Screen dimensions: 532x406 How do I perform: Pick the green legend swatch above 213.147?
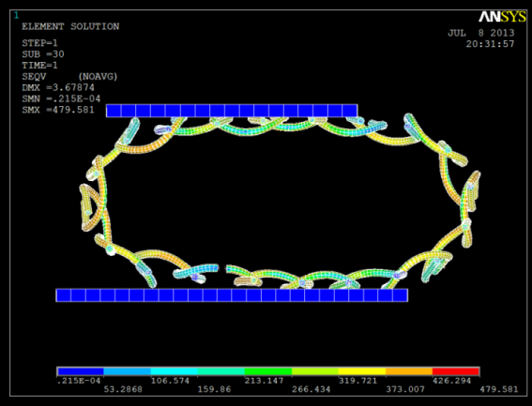pos(268,371)
